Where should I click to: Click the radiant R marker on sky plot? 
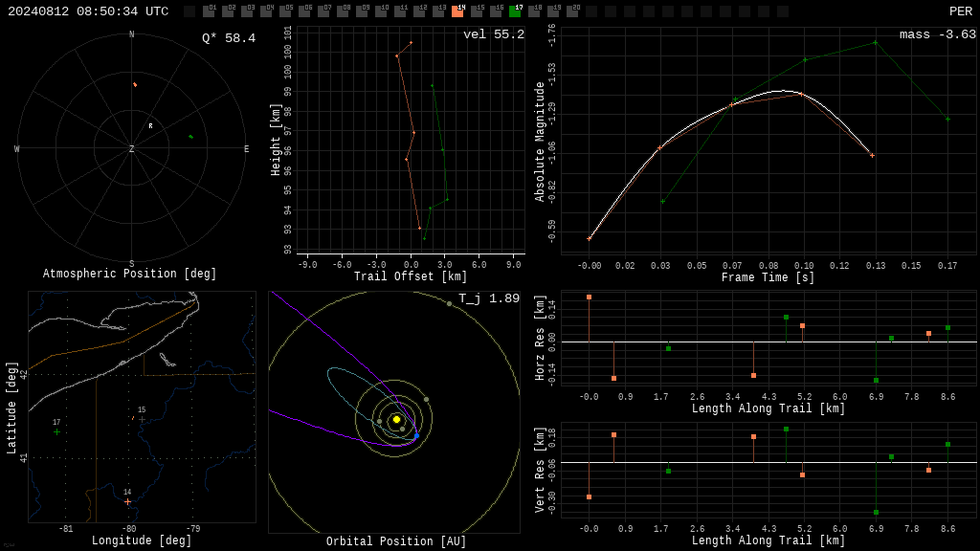tap(150, 126)
